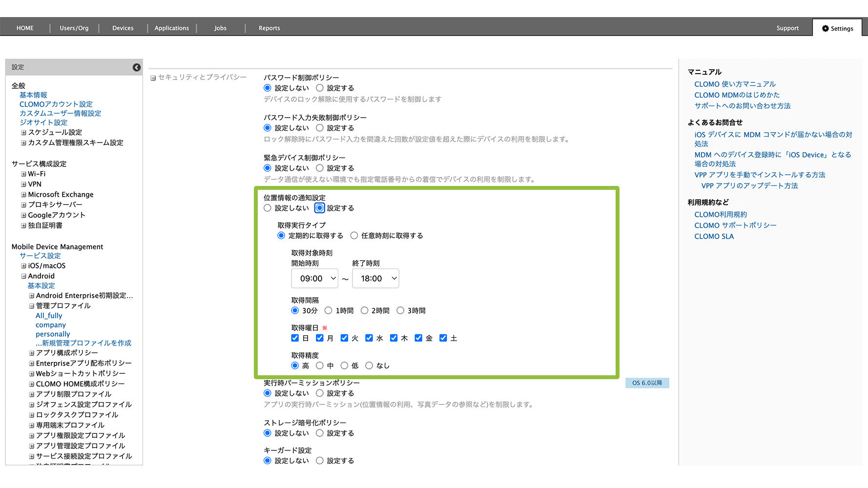
Task: Collapse the 設定 sidebar panel arrow icon
Action: point(137,67)
